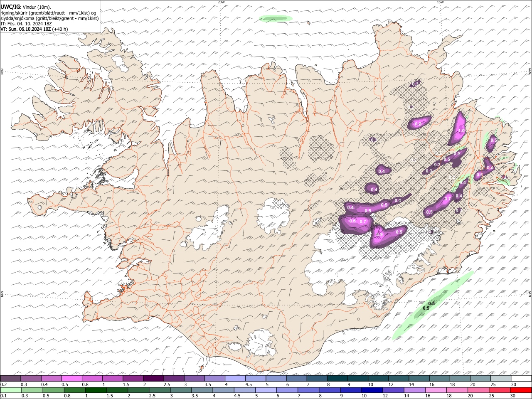This screenshot has height=399, width=532.
Task: Click the 0.2–0.3 swatch in the upper legend row
Action: coord(11,378)
